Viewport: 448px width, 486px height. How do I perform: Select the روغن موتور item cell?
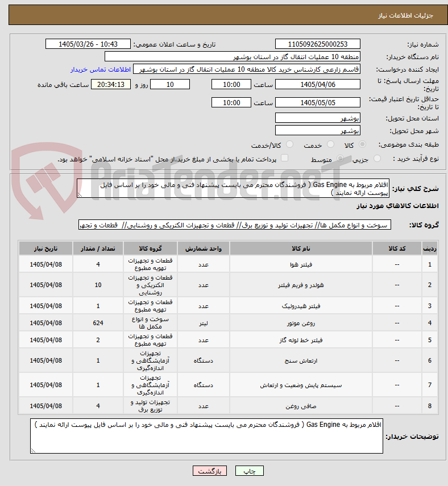pos(301,323)
